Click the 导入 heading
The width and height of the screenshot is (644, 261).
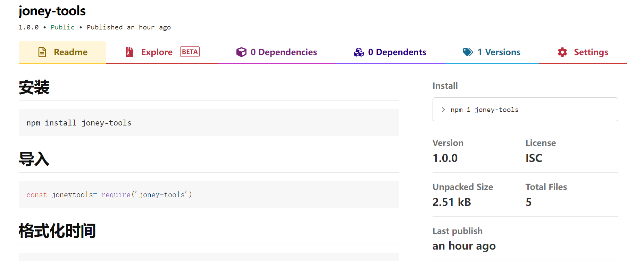pyautogui.click(x=34, y=159)
